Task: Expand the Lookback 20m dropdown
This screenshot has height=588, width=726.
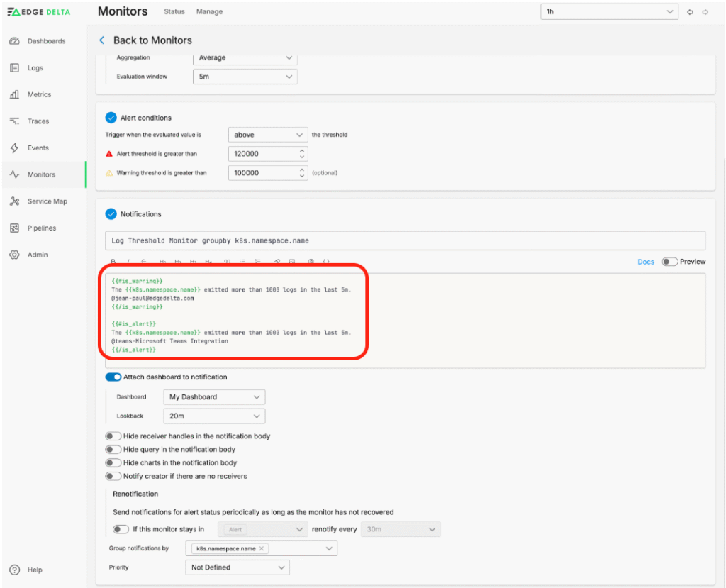Action: coord(214,416)
